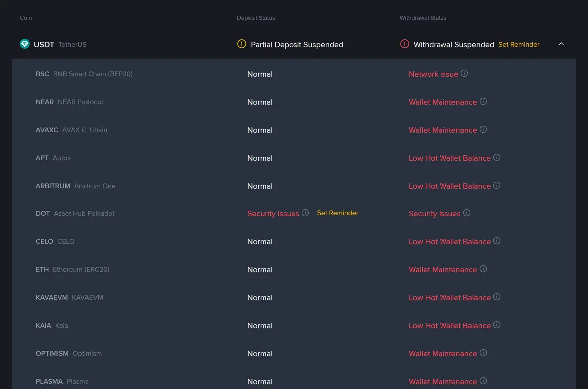Click 'Normal' deposit status for OPTIMISM

(x=260, y=353)
